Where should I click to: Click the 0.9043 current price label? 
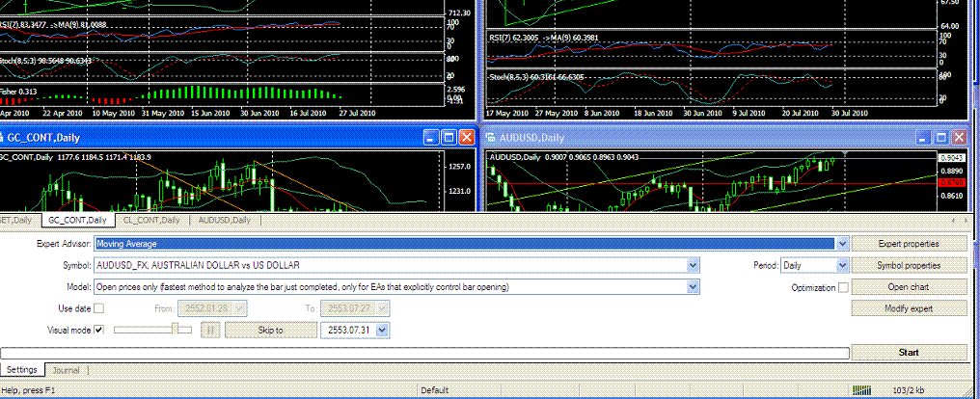[x=952, y=158]
